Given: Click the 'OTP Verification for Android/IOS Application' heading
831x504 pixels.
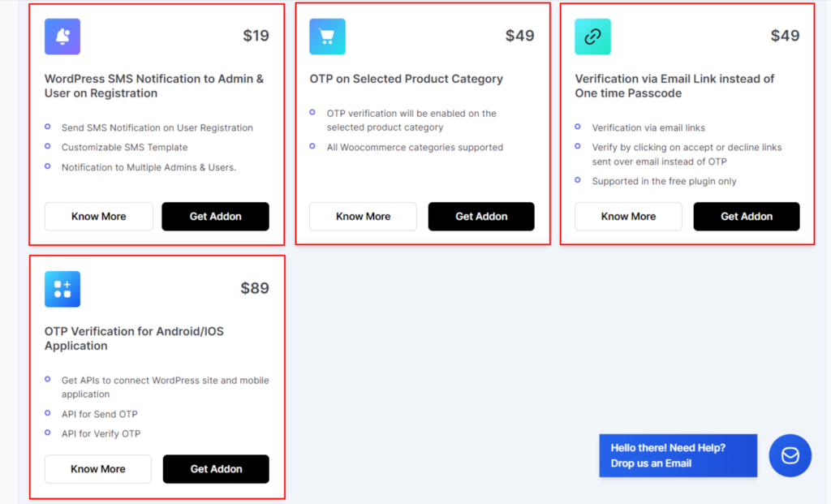Looking at the screenshot, I should (134, 338).
